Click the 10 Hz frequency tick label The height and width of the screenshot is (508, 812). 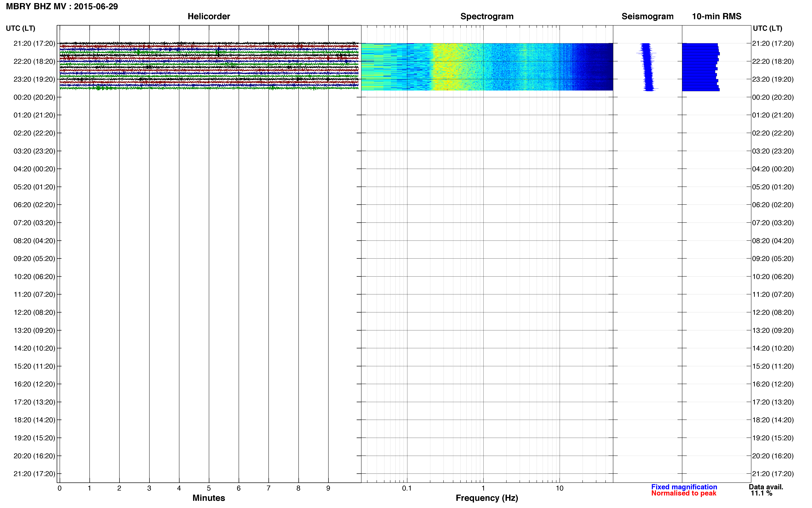pyautogui.click(x=559, y=488)
